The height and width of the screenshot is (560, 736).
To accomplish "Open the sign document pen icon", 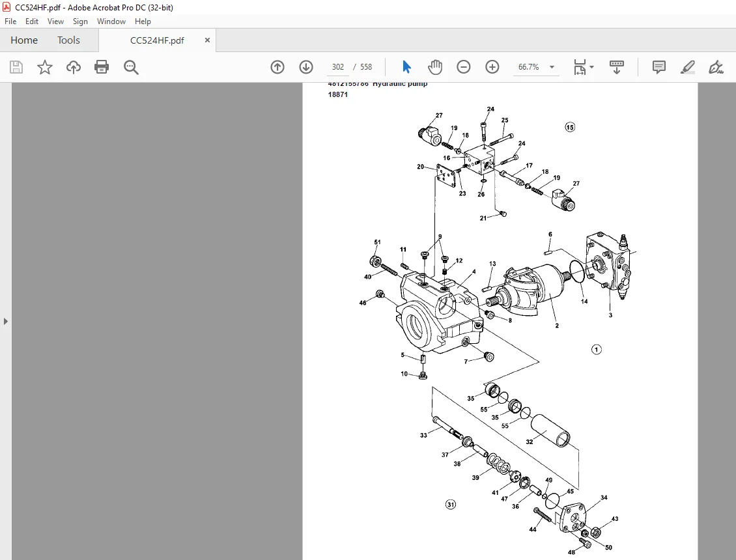I will [716, 67].
